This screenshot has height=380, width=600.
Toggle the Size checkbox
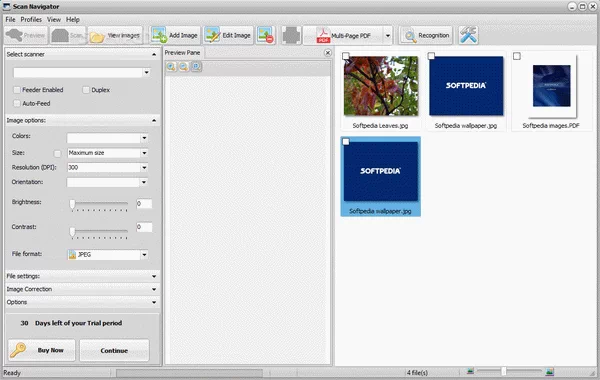tap(57, 153)
